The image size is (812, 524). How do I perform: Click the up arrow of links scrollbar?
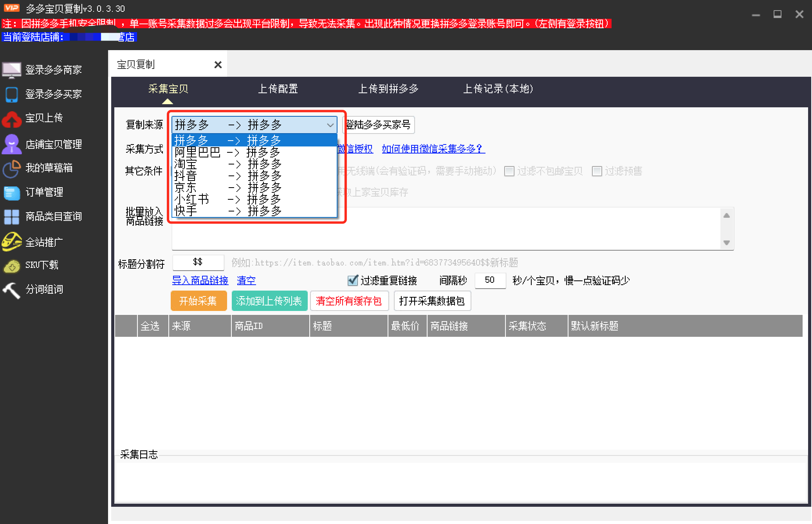click(727, 215)
